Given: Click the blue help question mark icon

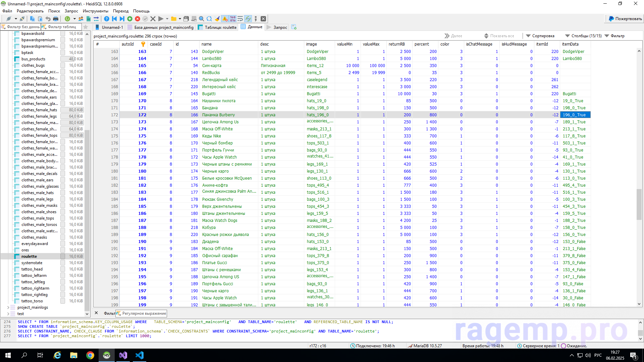Looking at the screenshot, I should pos(106,19).
